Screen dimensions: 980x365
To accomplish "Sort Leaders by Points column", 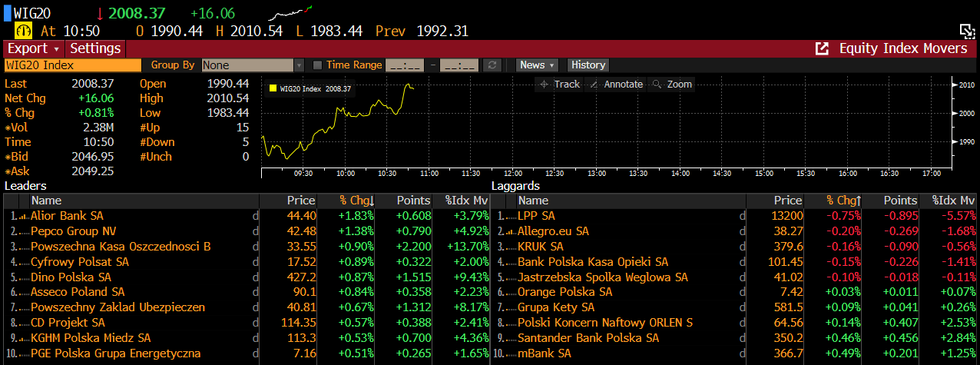I will point(404,200).
